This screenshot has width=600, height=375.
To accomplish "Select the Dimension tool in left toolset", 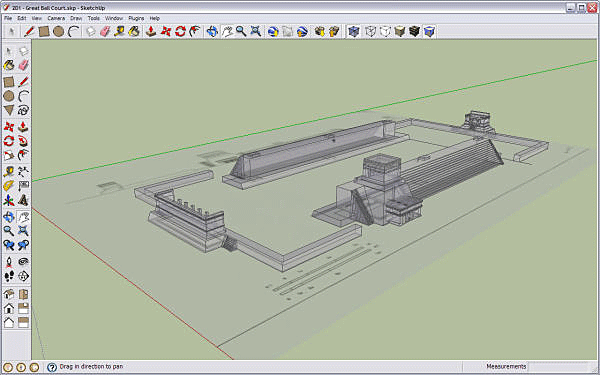I will [x=23, y=171].
